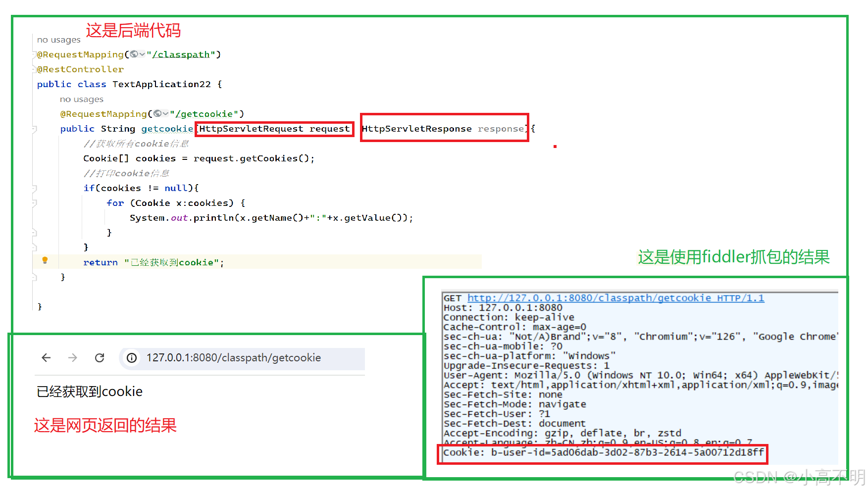
Task: Click the Upgrade-Insecure-Requests header
Action: (x=526, y=366)
